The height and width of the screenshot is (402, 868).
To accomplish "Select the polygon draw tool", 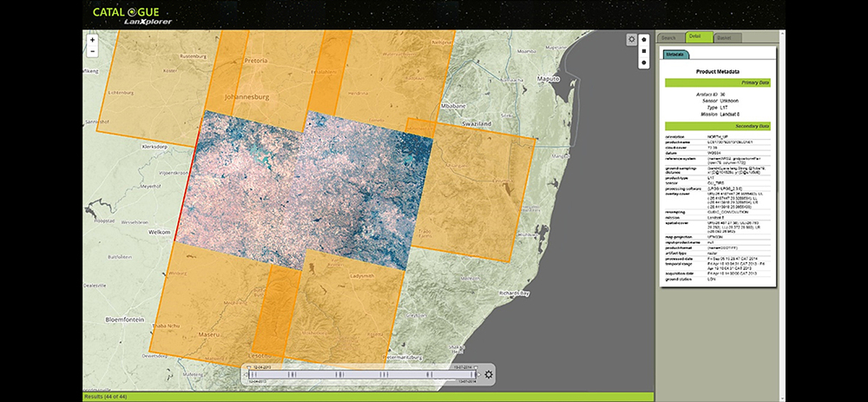I will click(x=643, y=40).
